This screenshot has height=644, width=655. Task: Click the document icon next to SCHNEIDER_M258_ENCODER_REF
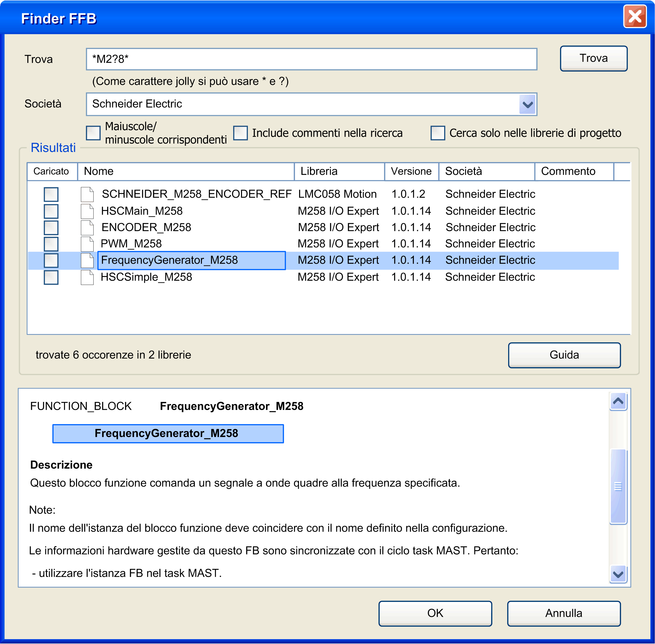coord(87,194)
